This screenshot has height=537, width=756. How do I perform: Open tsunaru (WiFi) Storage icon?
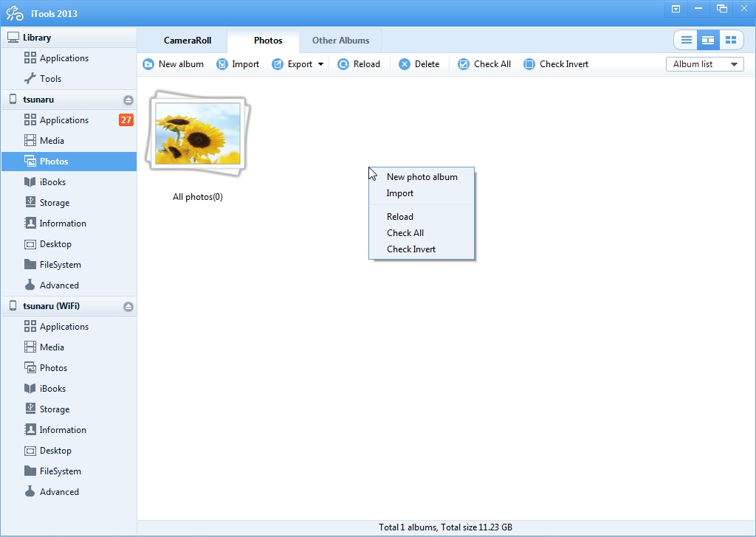pos(30,409)
